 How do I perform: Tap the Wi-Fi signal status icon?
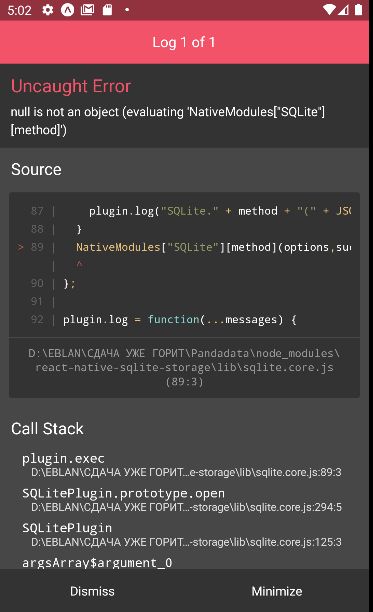pos(329,10)
